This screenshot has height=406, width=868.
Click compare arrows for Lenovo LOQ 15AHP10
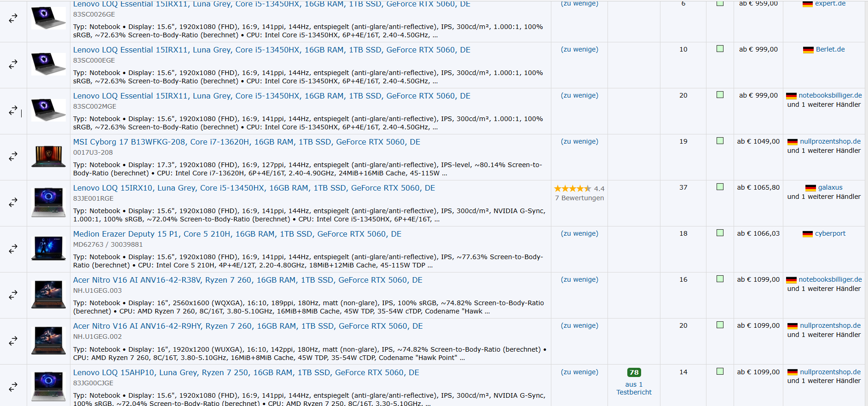13,387
